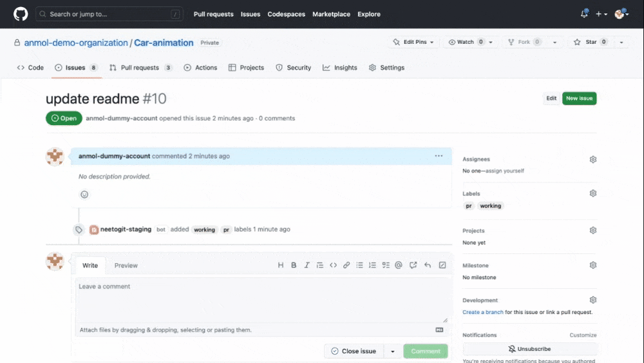This screenshot has width=644, height=363.
Task: Add an emoji reaction to the comment
Action: tap(84, 195)
